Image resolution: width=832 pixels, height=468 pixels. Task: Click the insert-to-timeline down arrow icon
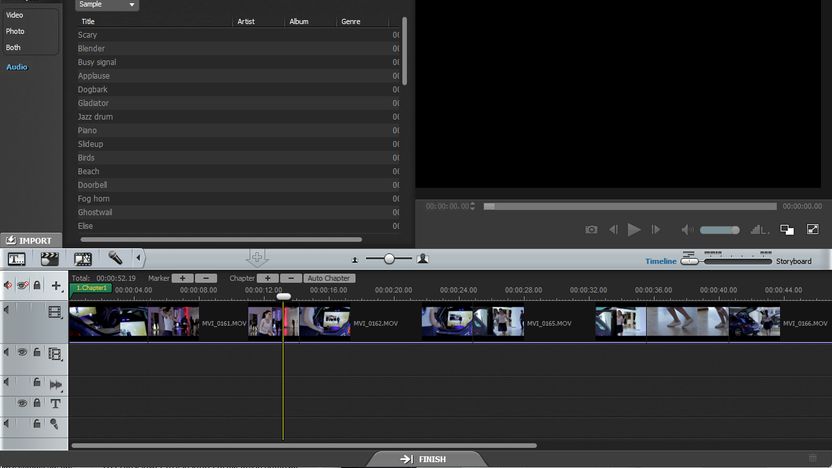[x=257, y=258]
